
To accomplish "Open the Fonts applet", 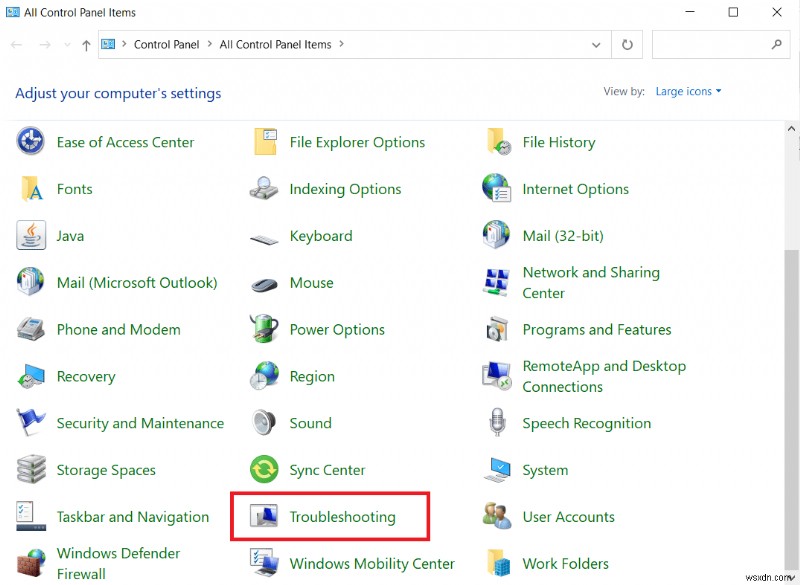I will tap(74, 189).
